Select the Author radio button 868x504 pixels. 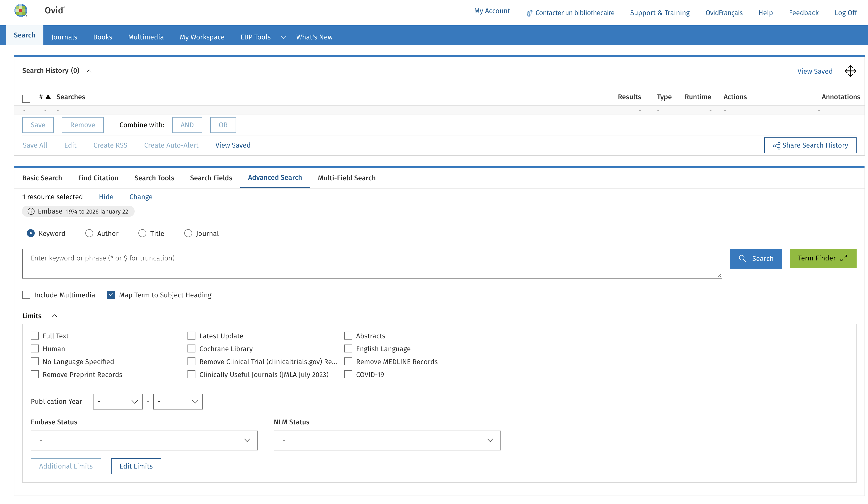pyautogui.click(x=89, y=234)
